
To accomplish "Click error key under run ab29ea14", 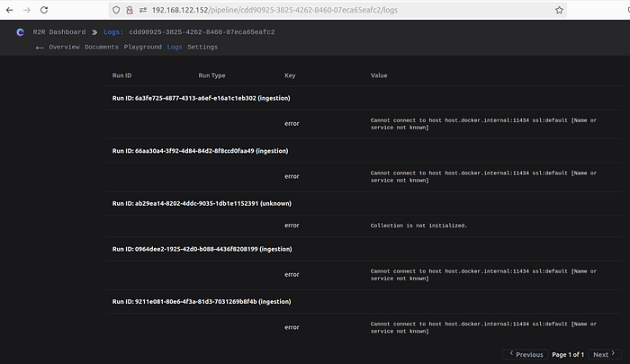I will point(292,226).
